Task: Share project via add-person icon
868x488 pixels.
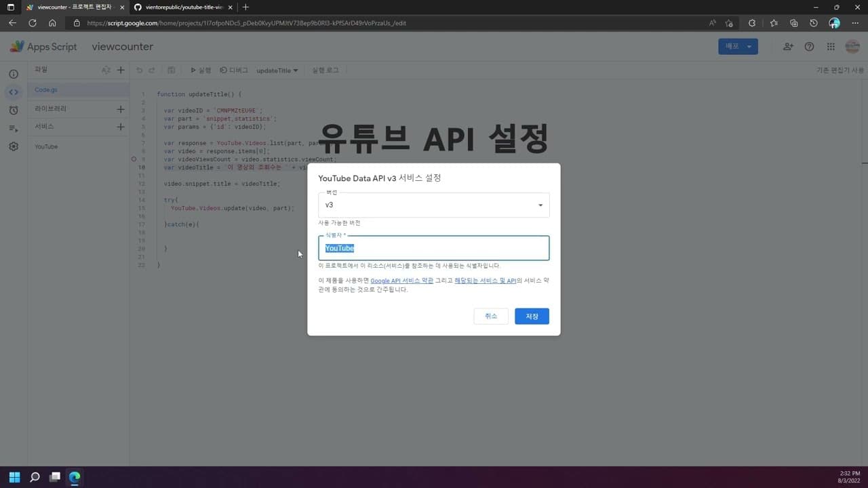Action: pos(788,47)
